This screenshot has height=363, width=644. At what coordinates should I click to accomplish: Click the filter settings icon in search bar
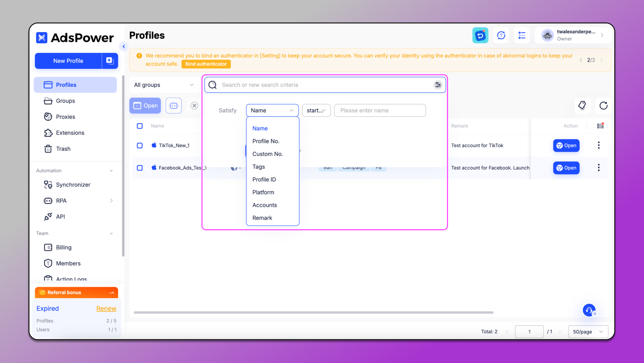click(x=437, y=85)
